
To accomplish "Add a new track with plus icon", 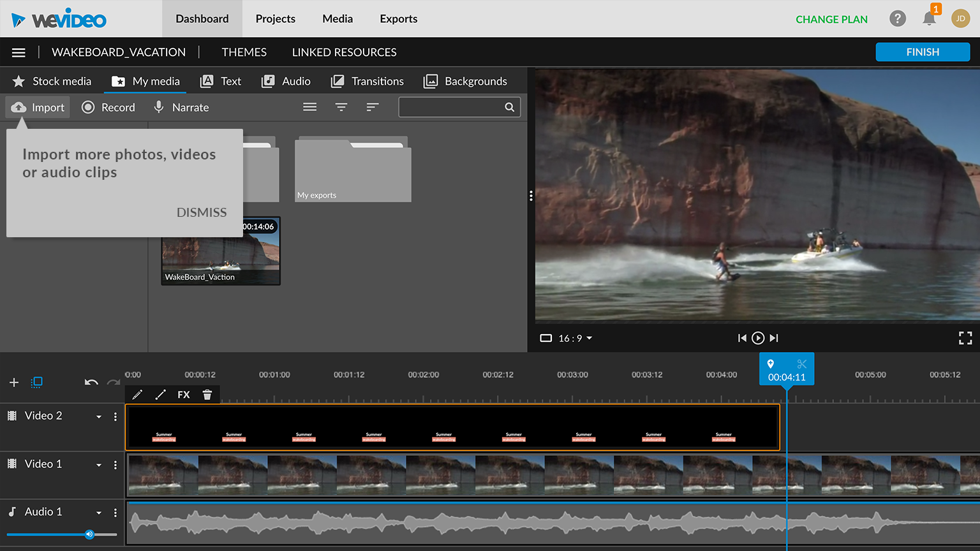I will (14, 383).
